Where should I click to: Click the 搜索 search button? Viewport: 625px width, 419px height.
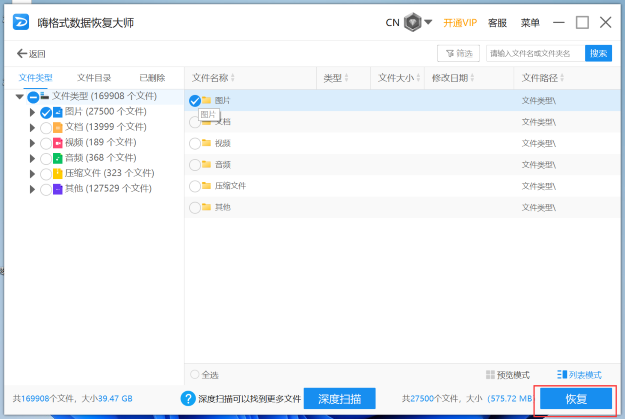tap(598, 53)
